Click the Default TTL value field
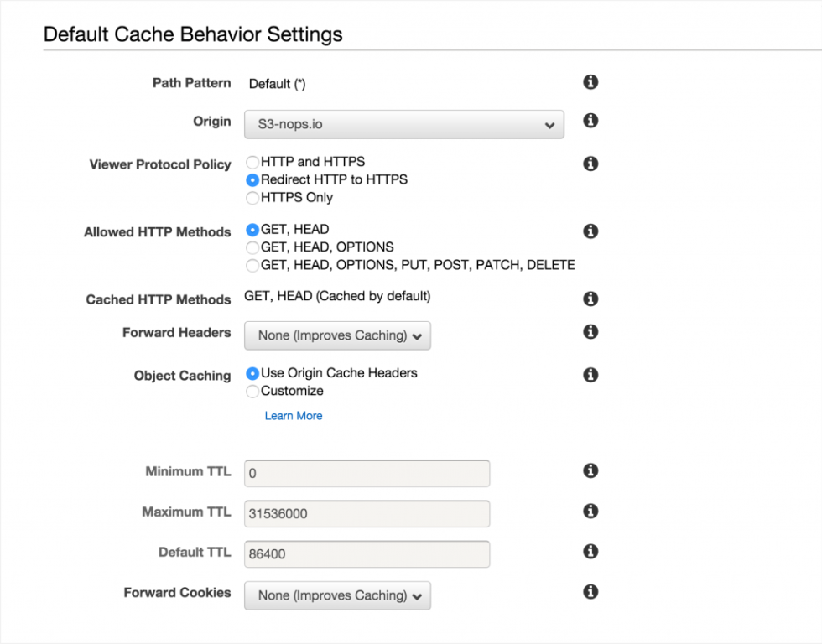Viewport: 822px width, 644px height. coord(367,554)
